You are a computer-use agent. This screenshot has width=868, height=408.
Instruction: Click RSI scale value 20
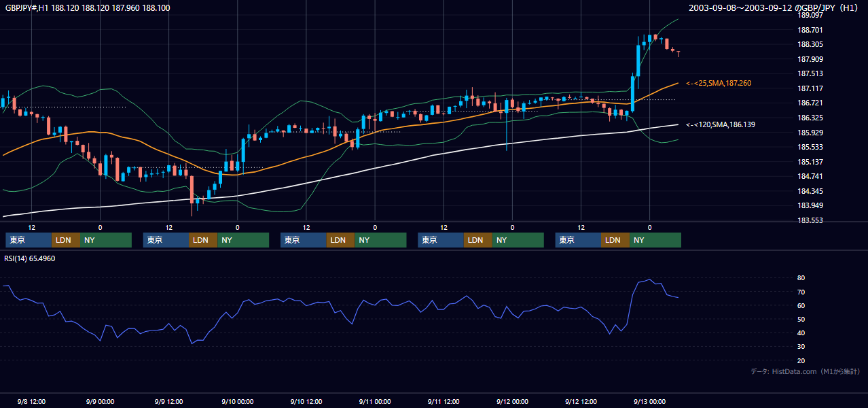(801, 360)
